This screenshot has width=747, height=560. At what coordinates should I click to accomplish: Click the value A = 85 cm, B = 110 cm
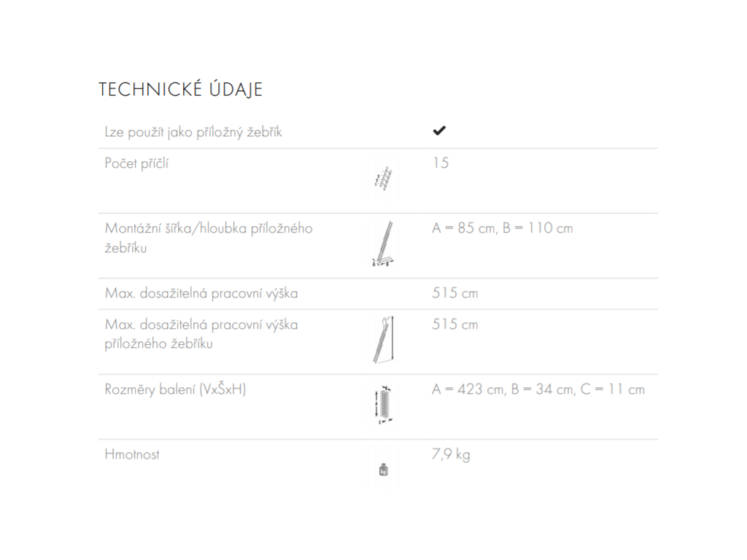503,228
